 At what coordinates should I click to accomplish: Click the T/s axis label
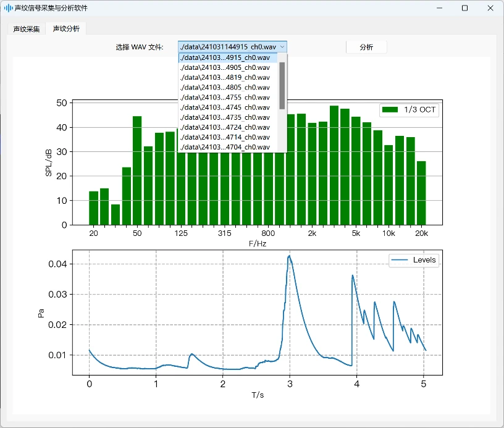point(258,395)
